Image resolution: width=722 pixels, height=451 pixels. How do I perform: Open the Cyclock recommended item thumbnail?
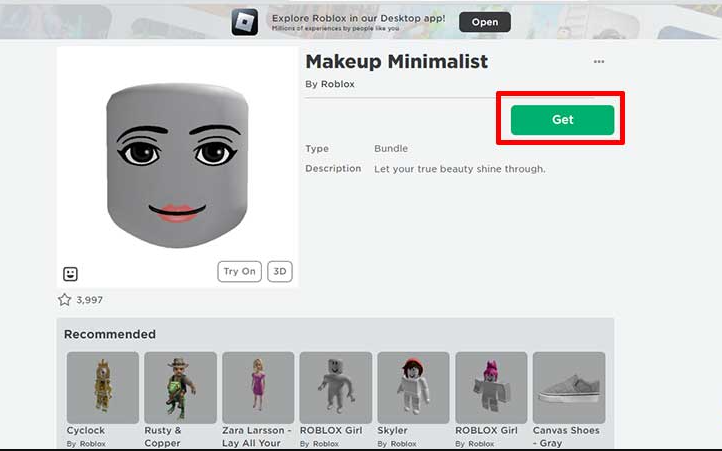103,387
